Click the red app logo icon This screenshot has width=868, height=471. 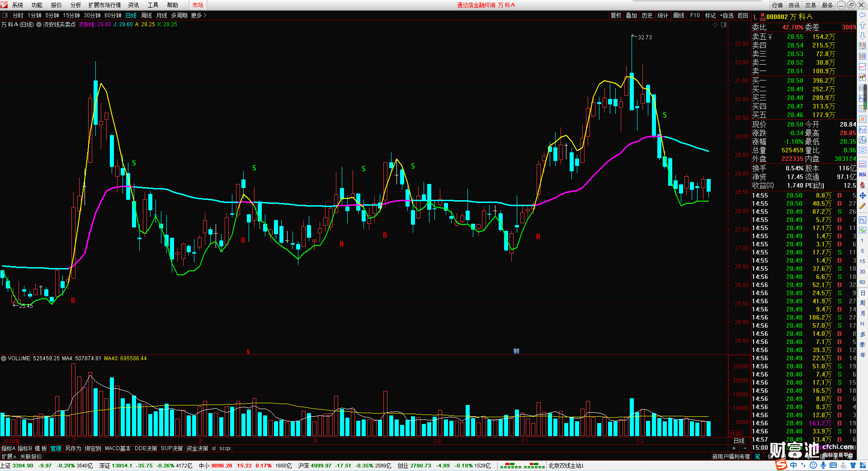coord(4,5)
